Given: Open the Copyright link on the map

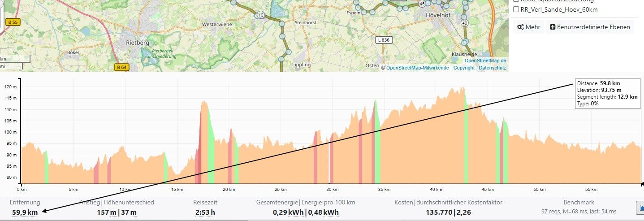Looking at the screenshot, I should pos(464,68).
